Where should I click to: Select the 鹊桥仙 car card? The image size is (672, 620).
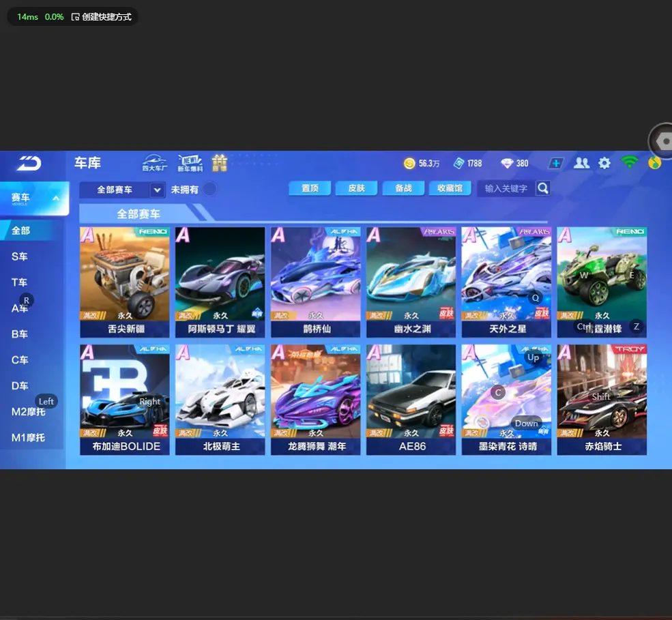315,282
